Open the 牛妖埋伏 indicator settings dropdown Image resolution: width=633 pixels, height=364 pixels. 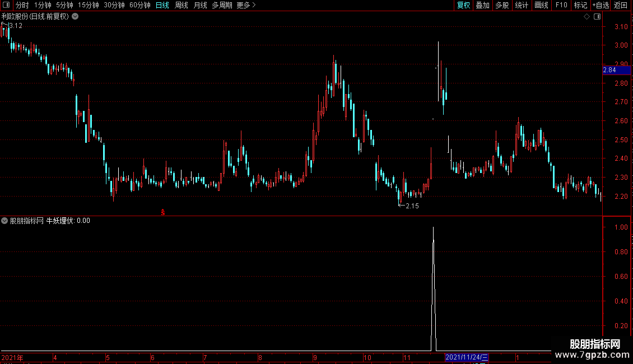pos(4,221)
